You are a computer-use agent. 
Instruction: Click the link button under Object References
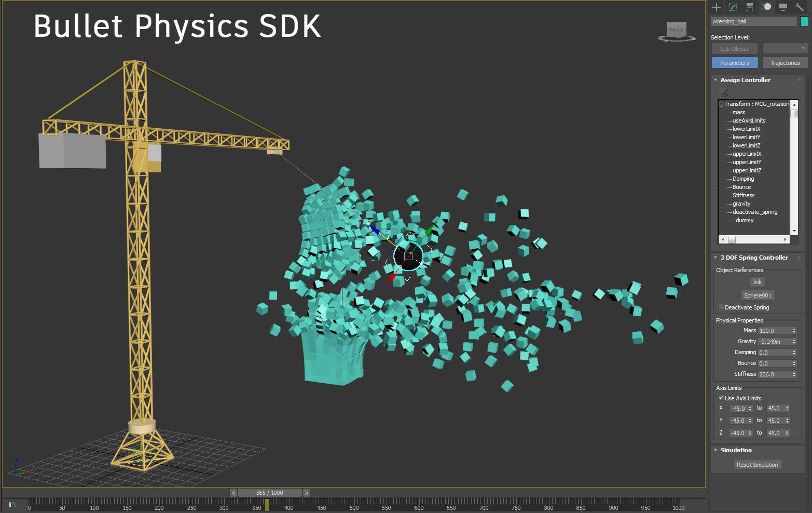click(758, 282)
